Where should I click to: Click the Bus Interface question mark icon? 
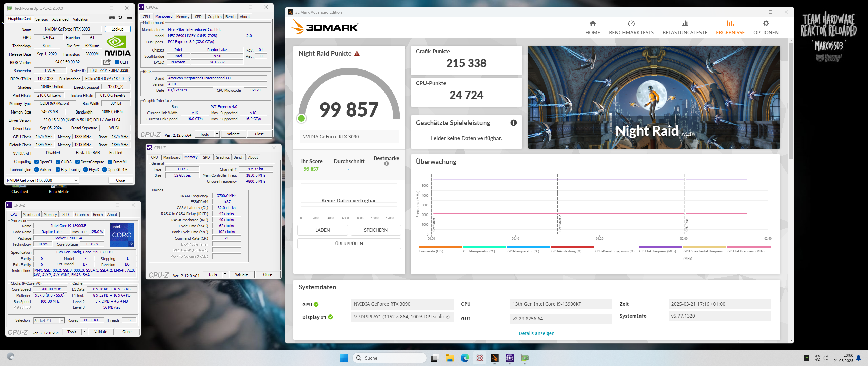coord(129,79)
